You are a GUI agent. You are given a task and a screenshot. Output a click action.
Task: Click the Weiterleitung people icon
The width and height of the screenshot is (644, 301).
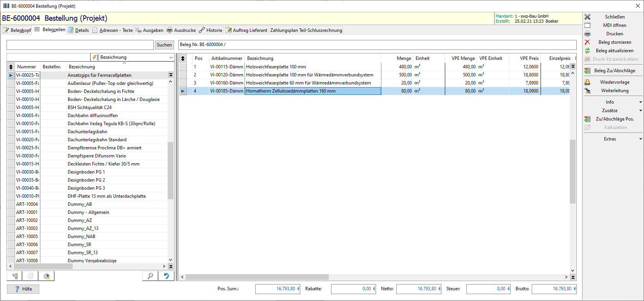(587, 91)
